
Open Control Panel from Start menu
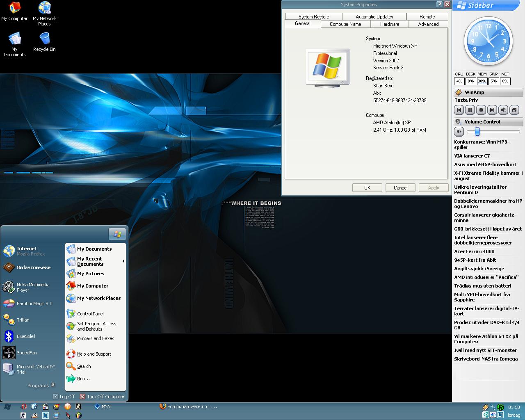coord(85,314)
